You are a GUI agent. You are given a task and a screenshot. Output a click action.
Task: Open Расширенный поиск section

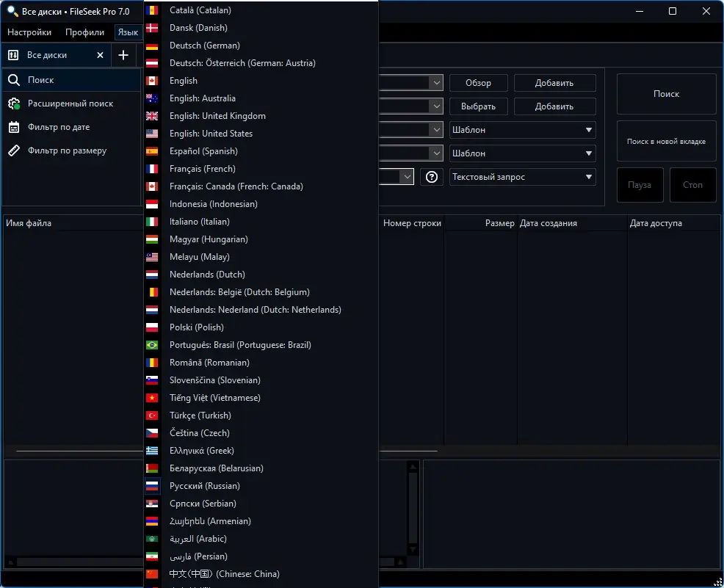pos(71,104)
